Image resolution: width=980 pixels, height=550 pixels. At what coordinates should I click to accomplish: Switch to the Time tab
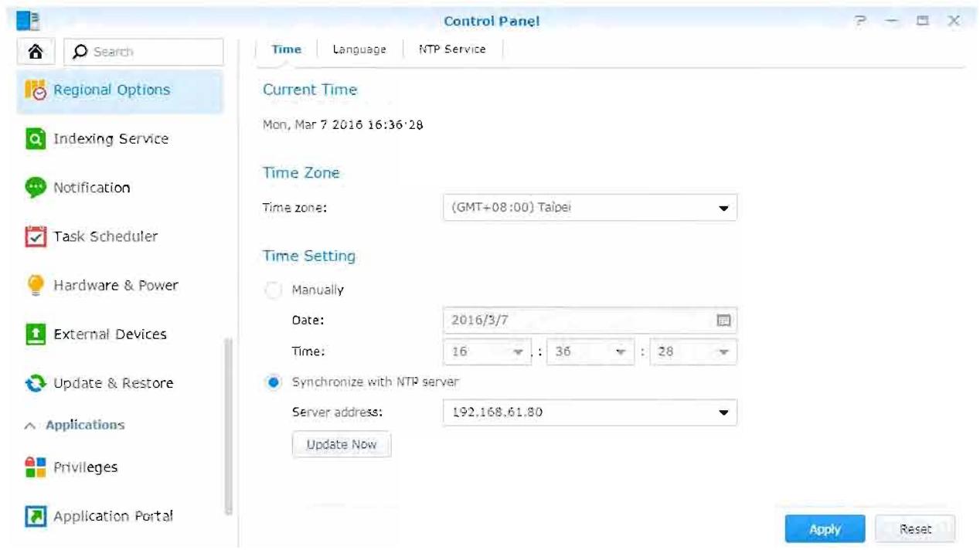pyautogui.click(x=286, y=49)
